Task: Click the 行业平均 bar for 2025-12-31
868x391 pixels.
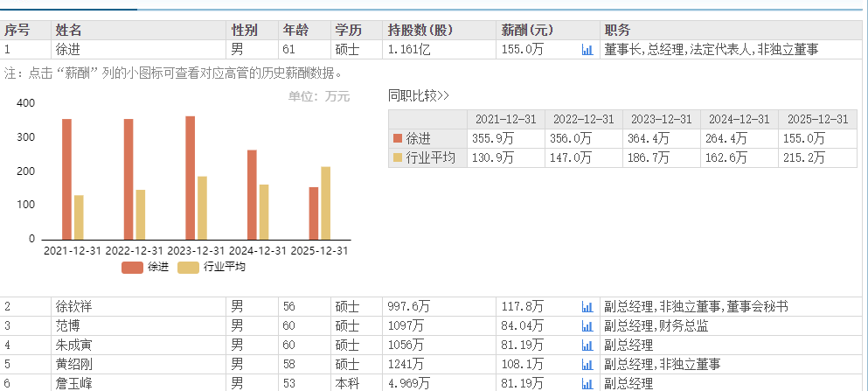Action: (x=325, y=203)
